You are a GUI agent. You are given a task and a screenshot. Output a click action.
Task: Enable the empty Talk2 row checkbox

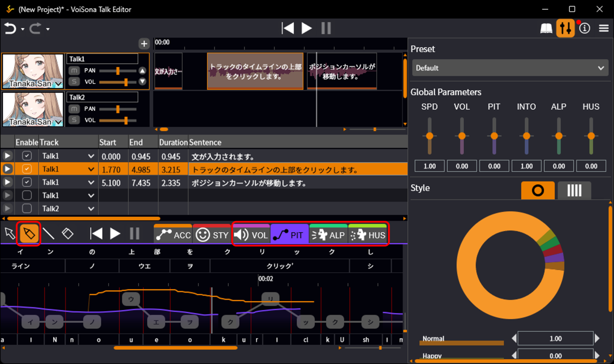pos(27,209)
